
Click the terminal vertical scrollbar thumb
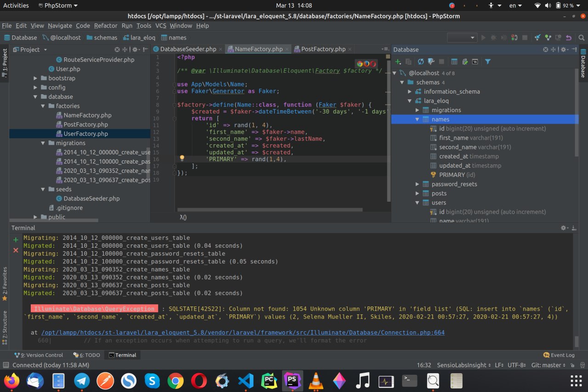[x=577, y=341]
